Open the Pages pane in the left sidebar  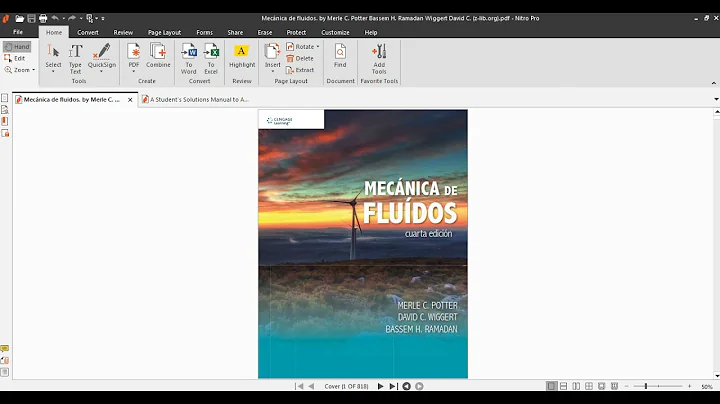pos(5,98)
